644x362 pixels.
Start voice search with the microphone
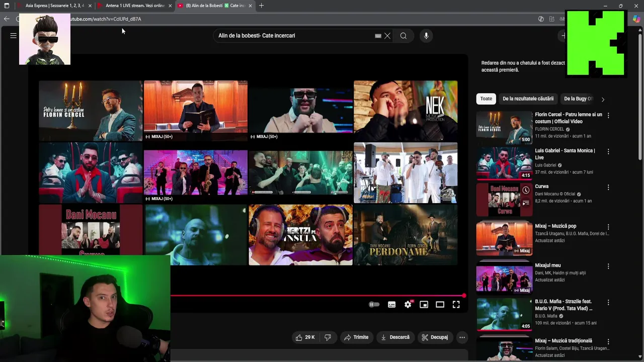pyautogui.click(x=426, y=36)
